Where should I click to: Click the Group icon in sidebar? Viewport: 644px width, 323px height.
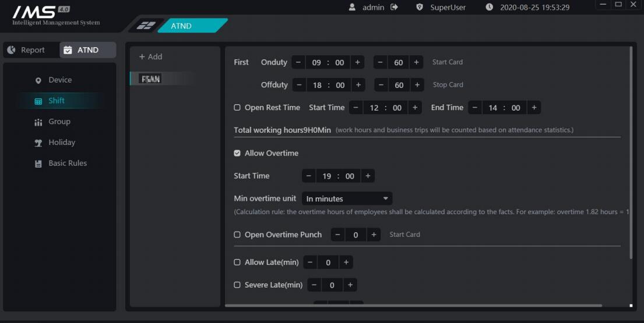click(x=38, y=122)
